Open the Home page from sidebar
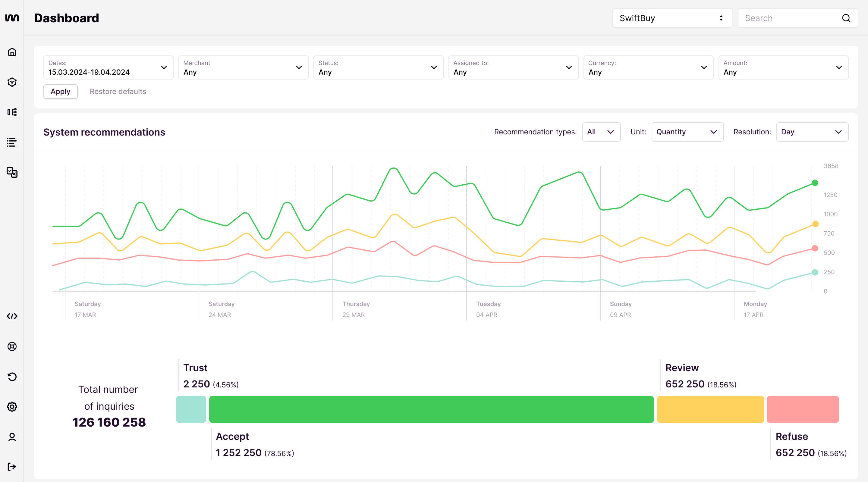Image resolution: width=868 pixels, height=482 pixels. tap(12, 52)
